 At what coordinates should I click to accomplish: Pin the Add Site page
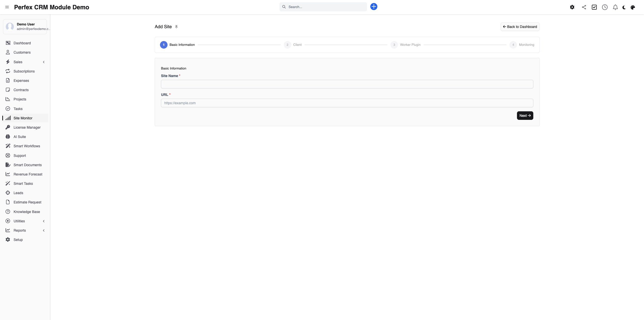tap(176, 27)
